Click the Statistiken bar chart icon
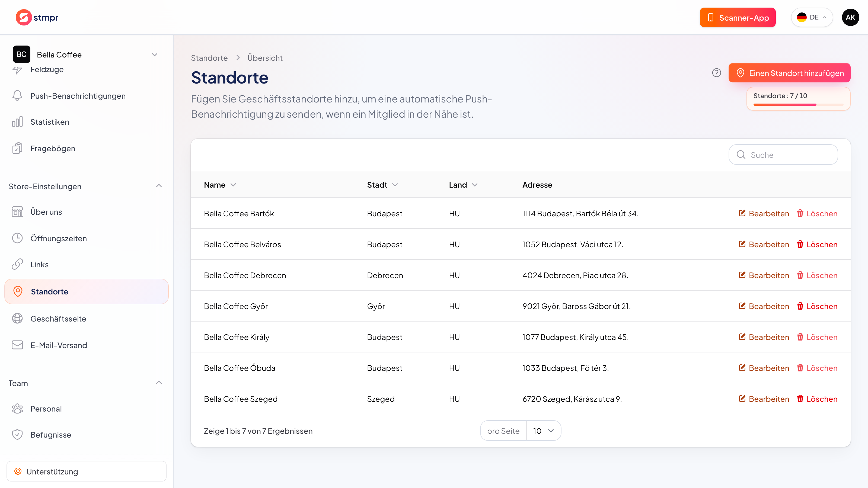Viewport: 868px width, 488px height. click(x=17, y=121)
